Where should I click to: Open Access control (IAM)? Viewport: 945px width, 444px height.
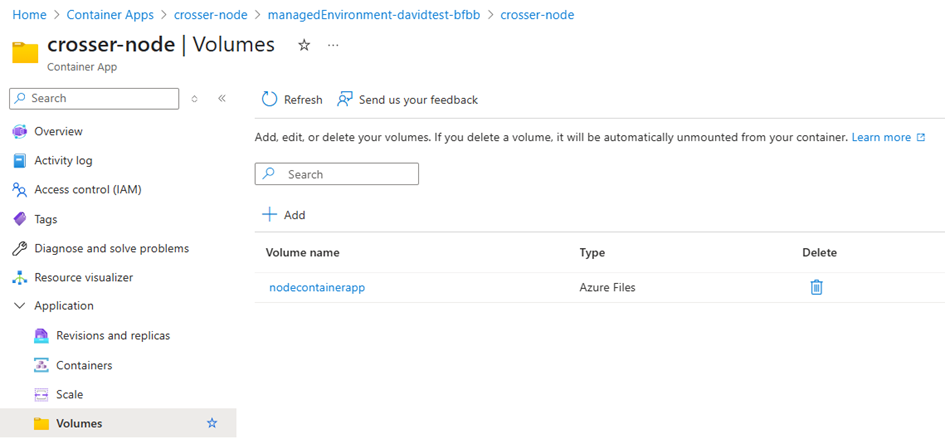pyautogui.click(x=88, y=190)
